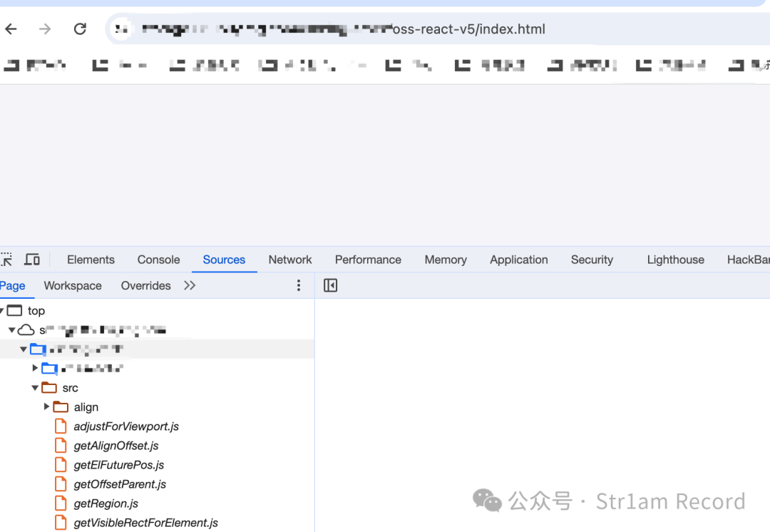Collapse the src folder arrow

35,388
